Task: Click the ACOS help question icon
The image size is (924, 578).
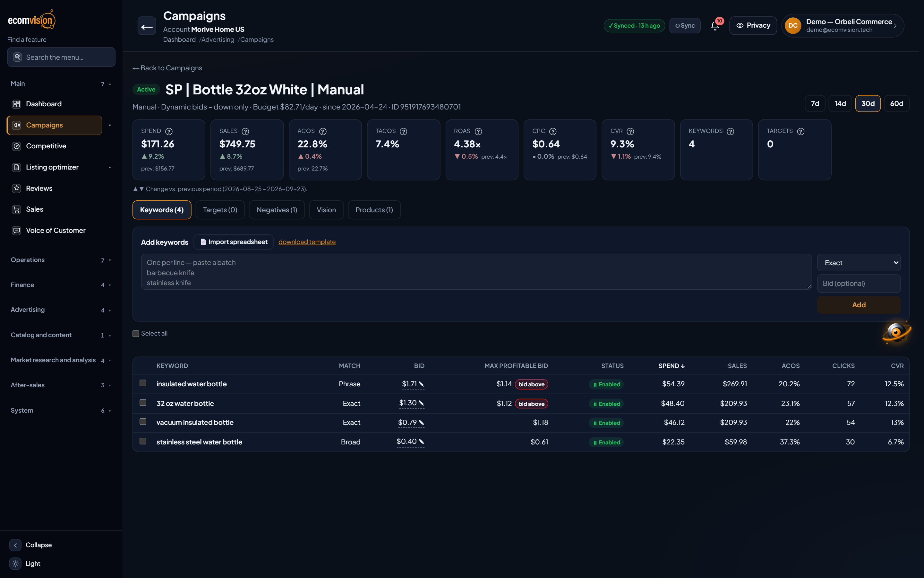Action: [x=323, y=131]
